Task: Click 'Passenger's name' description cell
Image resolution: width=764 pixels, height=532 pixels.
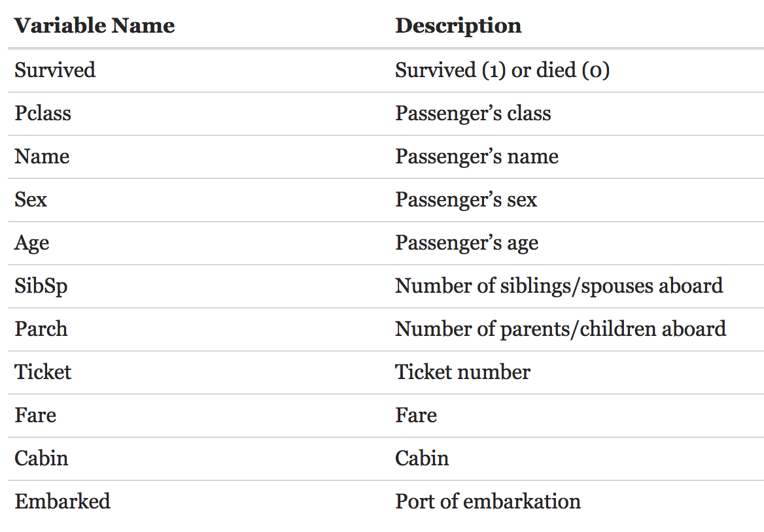Action: [477, 157]
